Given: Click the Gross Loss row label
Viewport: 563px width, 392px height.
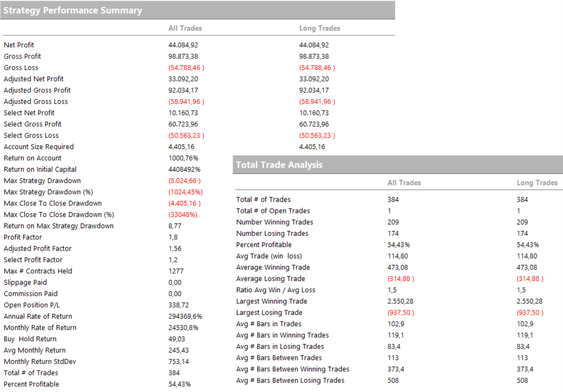Looking at the screenshot, I should pyautogui.click(x=21, y=68).
